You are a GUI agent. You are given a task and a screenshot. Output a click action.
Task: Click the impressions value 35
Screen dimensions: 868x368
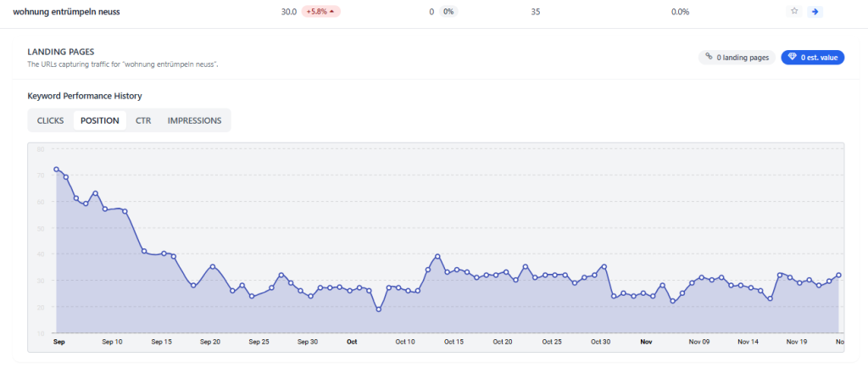click(536, 12)
